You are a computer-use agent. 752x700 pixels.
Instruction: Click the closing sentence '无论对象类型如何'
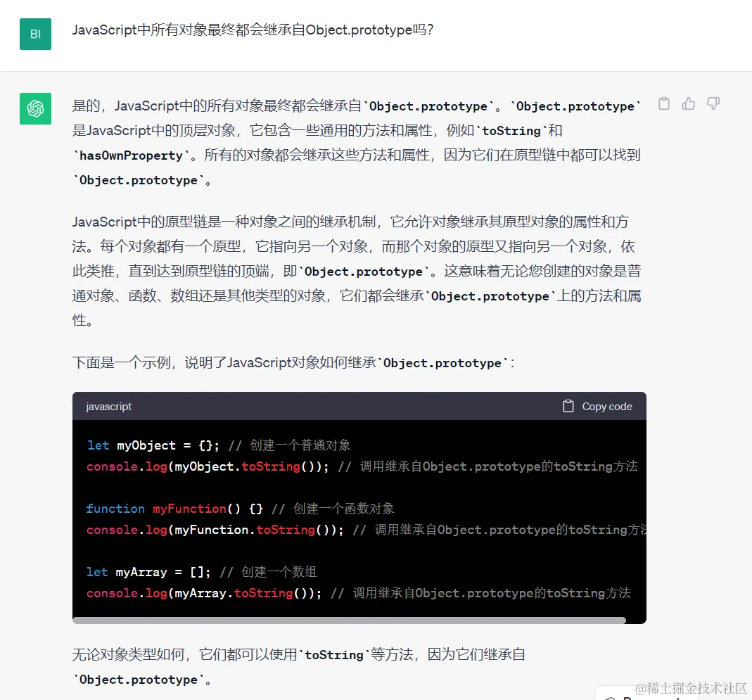point(299,667)
